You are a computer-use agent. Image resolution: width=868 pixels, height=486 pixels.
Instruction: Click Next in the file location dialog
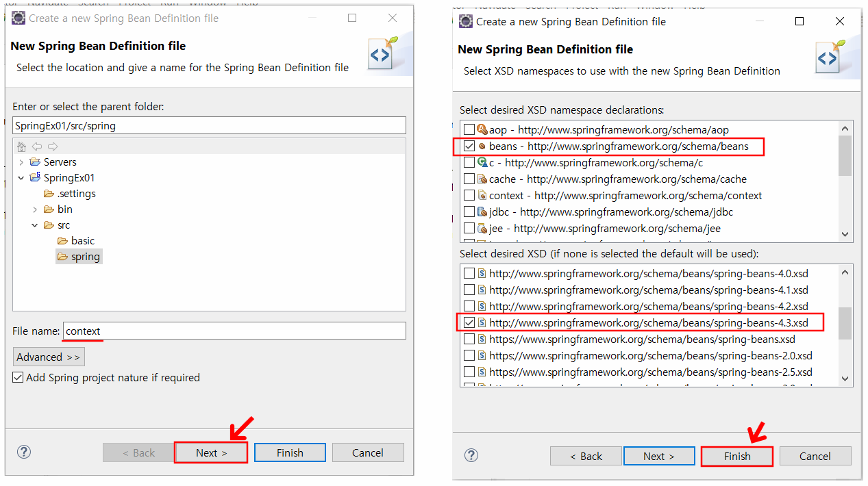click(x=211, y=452)
